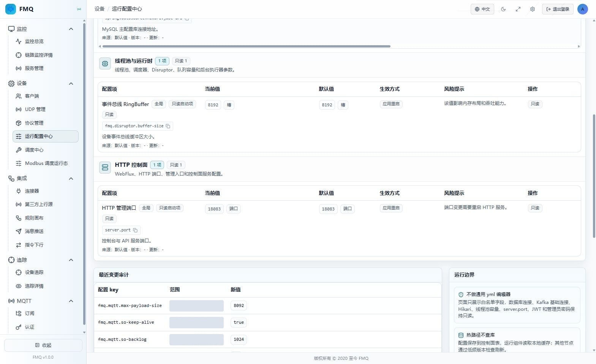Click the user avatar A
Viewport: 596px width, 364px height.
coord(582,9)
